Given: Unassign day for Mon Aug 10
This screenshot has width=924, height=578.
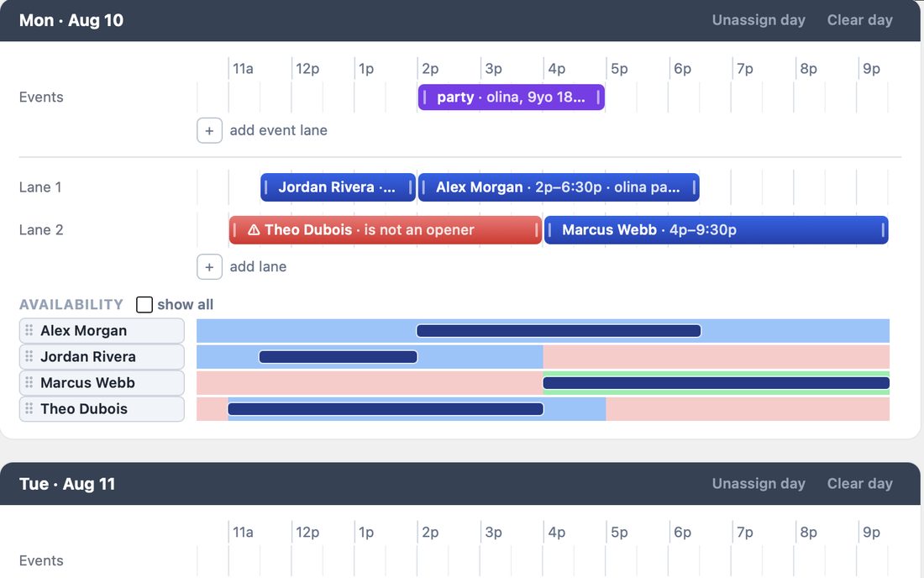Looking at the screenshot, I should pos(759,20).
